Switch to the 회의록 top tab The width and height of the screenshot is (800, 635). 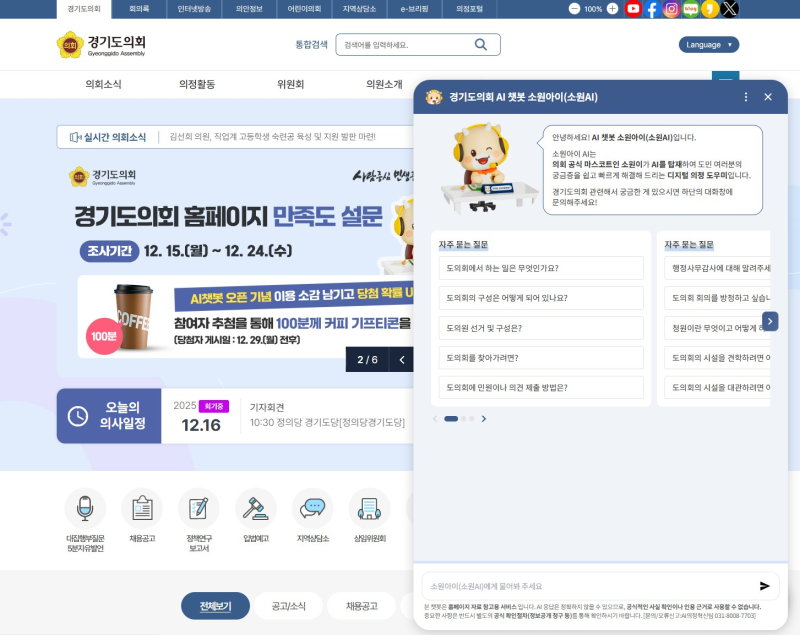(x=139, y=8)
